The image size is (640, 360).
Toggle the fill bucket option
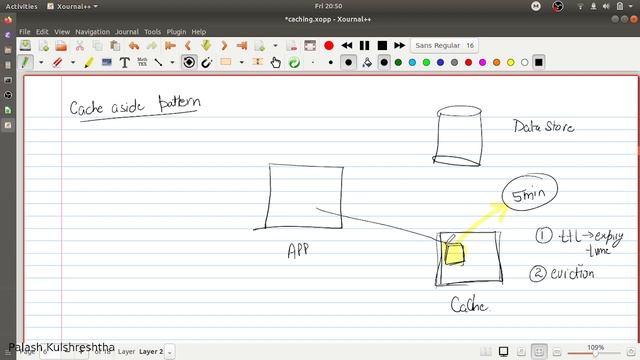click(367, 62)
